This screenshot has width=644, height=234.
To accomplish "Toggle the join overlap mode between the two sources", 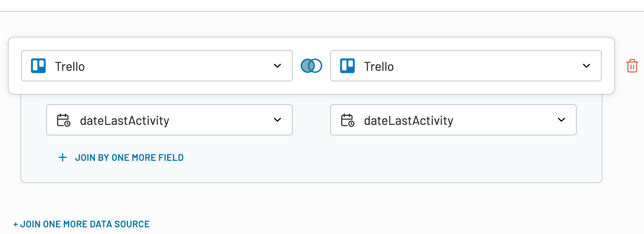I will [x=311, y=66].
